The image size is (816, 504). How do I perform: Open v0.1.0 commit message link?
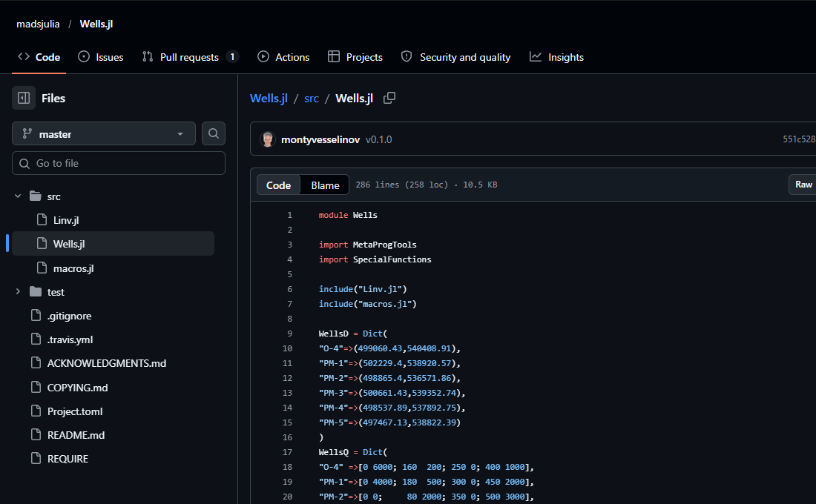(379, 139)
